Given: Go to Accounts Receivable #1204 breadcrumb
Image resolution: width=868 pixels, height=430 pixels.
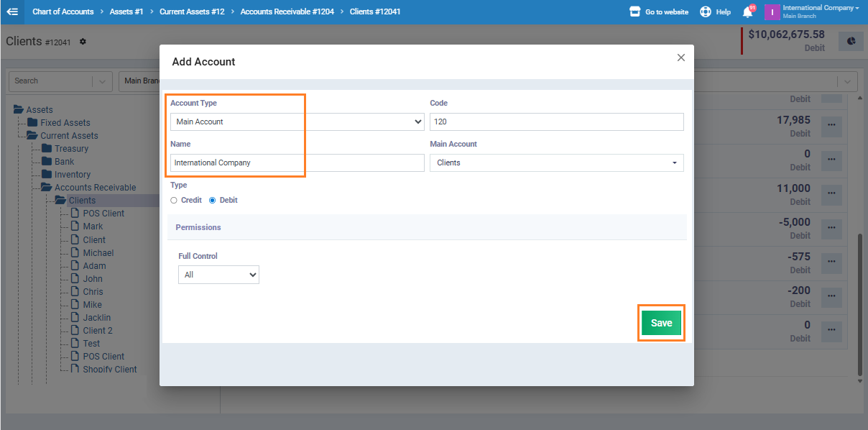Looking at the screenshot, I should (x=287, y=12).
